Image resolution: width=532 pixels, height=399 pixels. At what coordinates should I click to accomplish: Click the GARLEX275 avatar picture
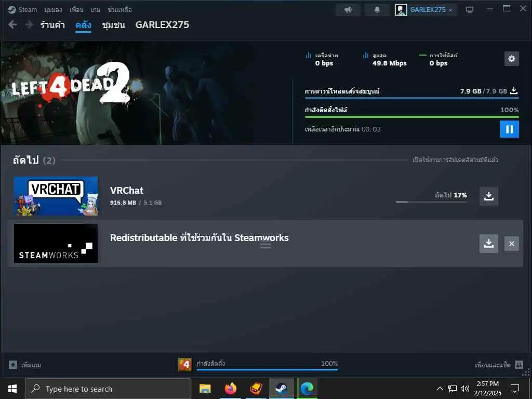401,9
